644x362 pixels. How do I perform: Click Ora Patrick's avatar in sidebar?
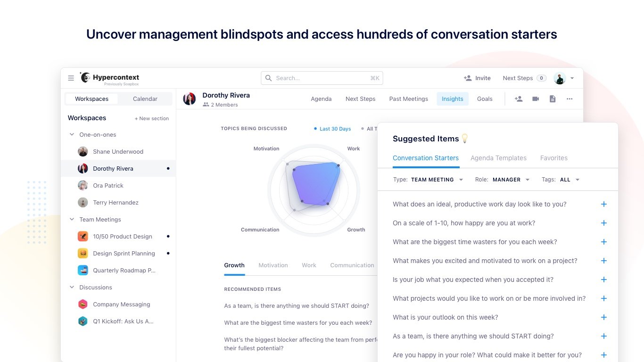(83, 186)
